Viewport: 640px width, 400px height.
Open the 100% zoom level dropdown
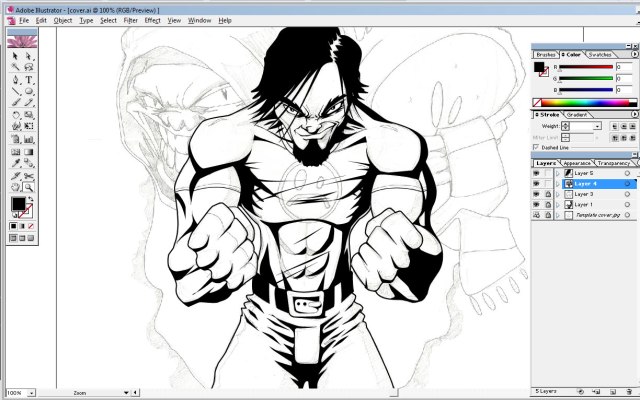(x=31, y=393)
